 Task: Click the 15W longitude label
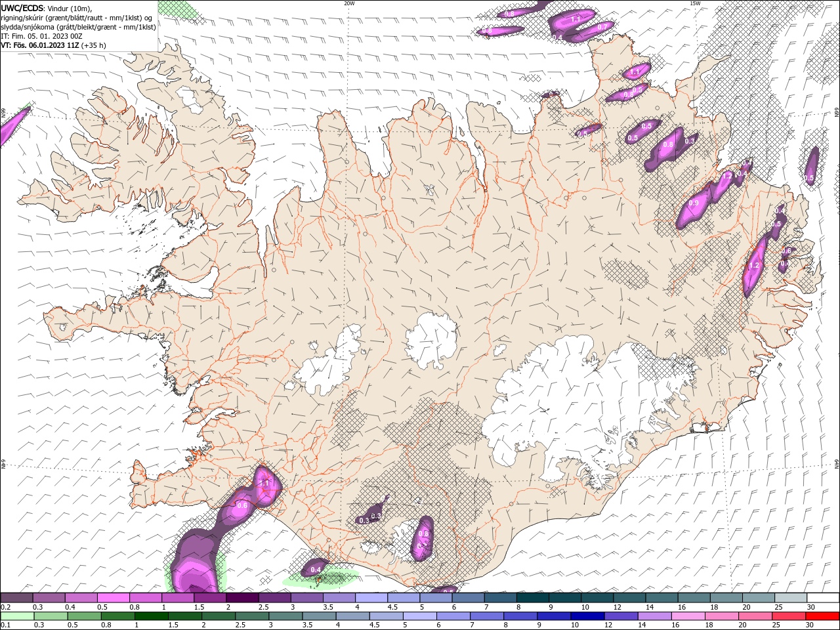695,3
